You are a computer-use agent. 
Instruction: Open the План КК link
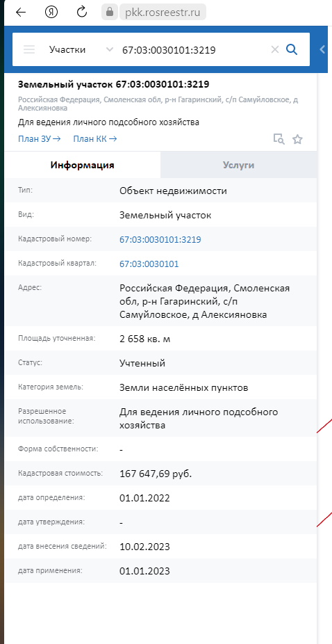click(x=95, y=139)
